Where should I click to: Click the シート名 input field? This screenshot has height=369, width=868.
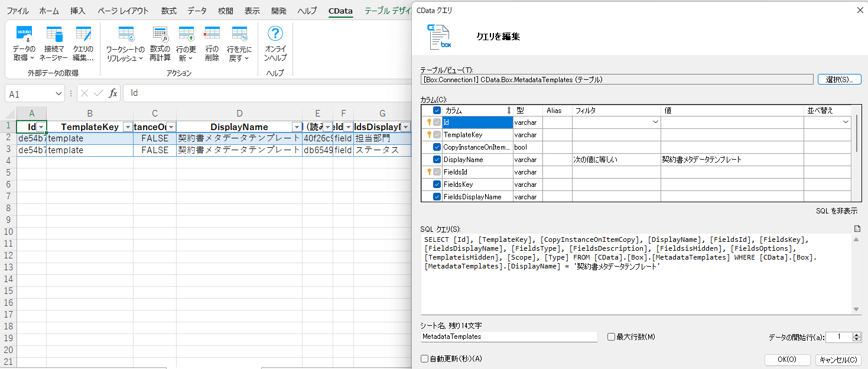pos(508,336)
